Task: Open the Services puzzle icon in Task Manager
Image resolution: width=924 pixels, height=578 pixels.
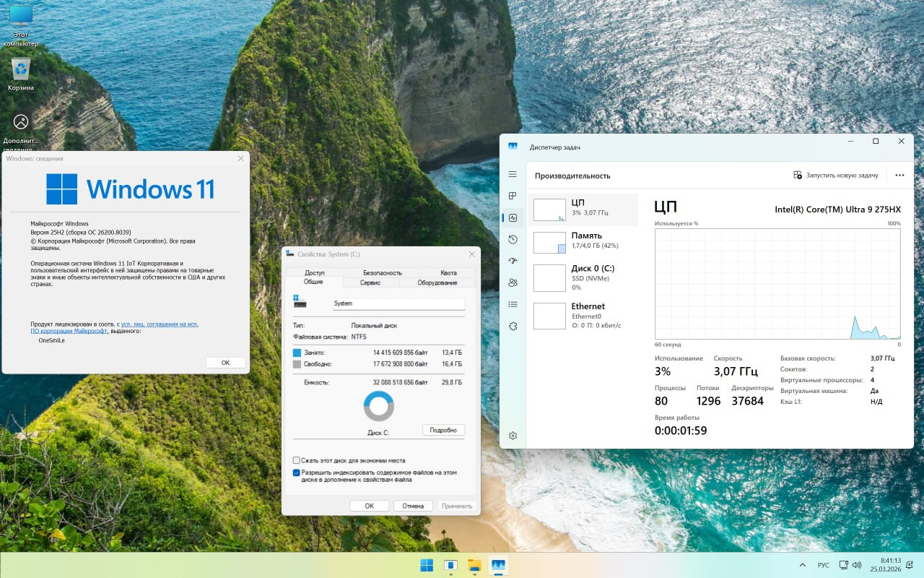Action: pyautogui.click(x=513, y=326)
